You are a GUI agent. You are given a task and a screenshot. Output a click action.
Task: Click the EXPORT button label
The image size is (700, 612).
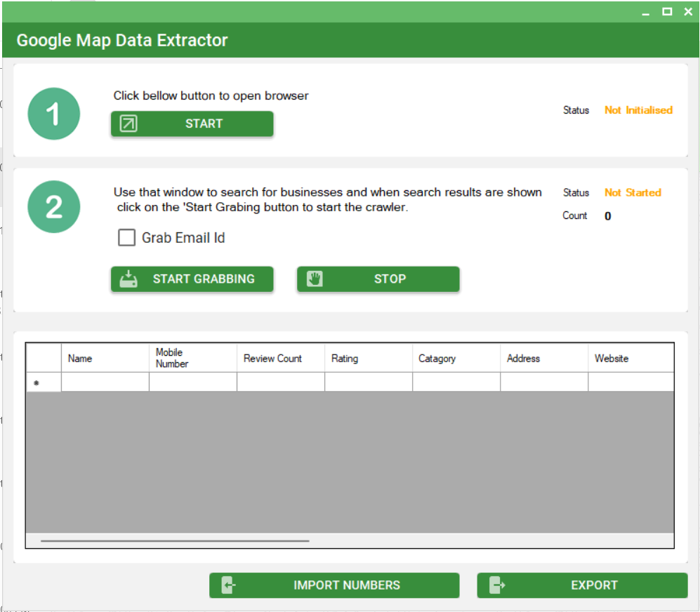[594, 585]
